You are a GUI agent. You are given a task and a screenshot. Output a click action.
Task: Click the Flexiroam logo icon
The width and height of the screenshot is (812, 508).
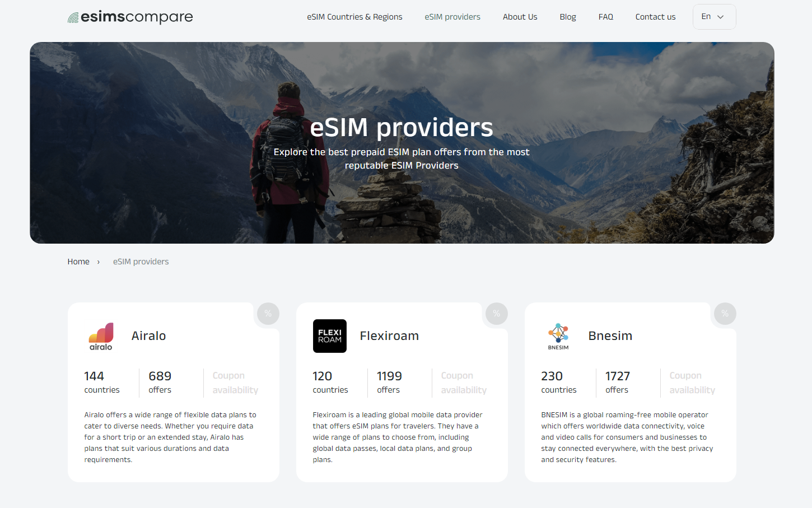point(329,336)
